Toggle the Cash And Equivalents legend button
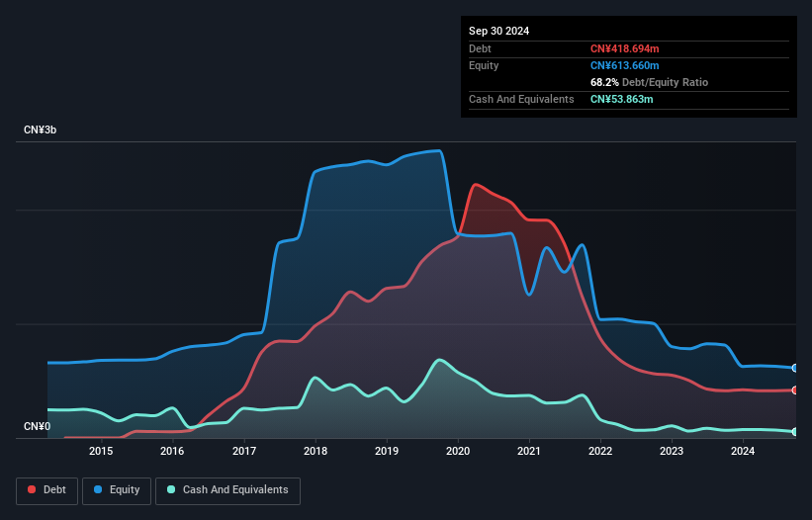812x520 pixels. click(227, 490)
